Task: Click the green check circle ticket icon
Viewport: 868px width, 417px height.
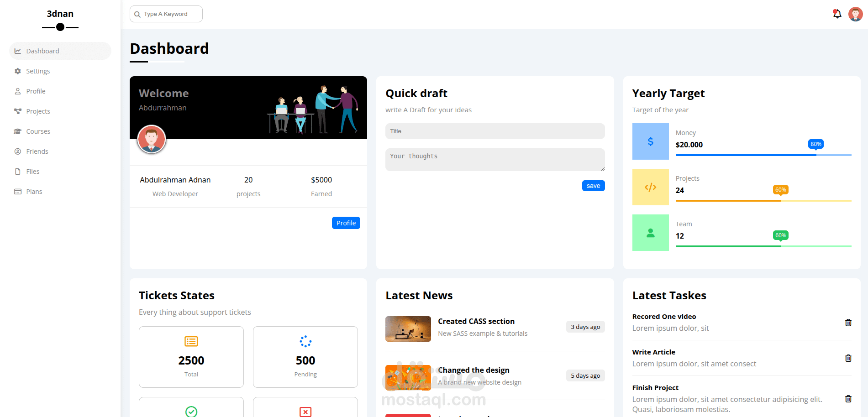Action: pyautogui.click(x=191, y=412)
